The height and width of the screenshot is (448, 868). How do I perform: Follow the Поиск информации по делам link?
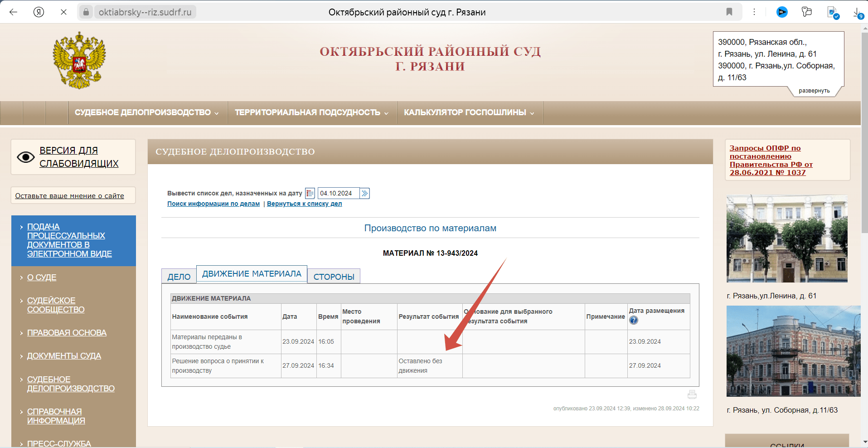213,204
